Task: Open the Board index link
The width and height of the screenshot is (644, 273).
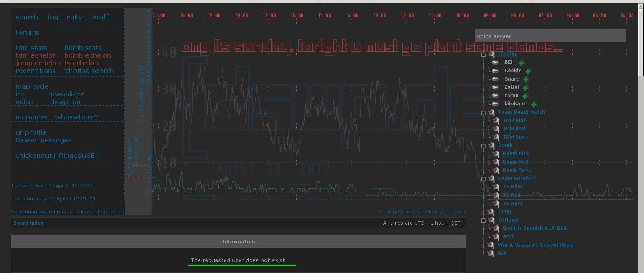Action: [x=28, y=223]
